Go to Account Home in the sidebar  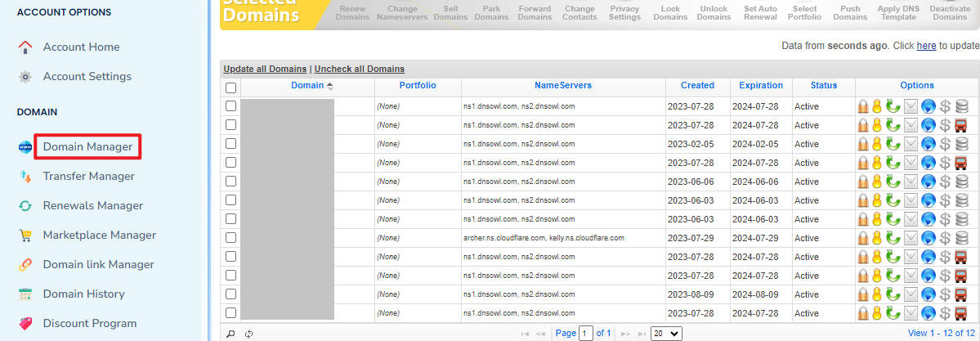coord(81,47)
